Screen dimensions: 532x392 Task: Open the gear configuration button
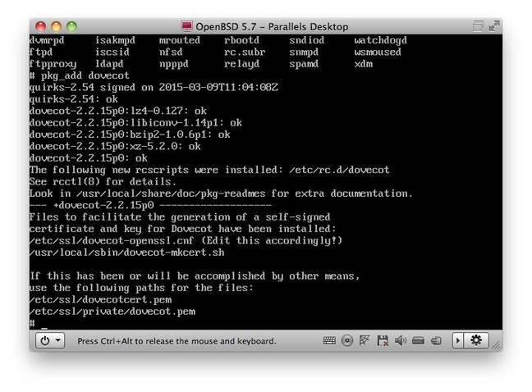[476, 340]
